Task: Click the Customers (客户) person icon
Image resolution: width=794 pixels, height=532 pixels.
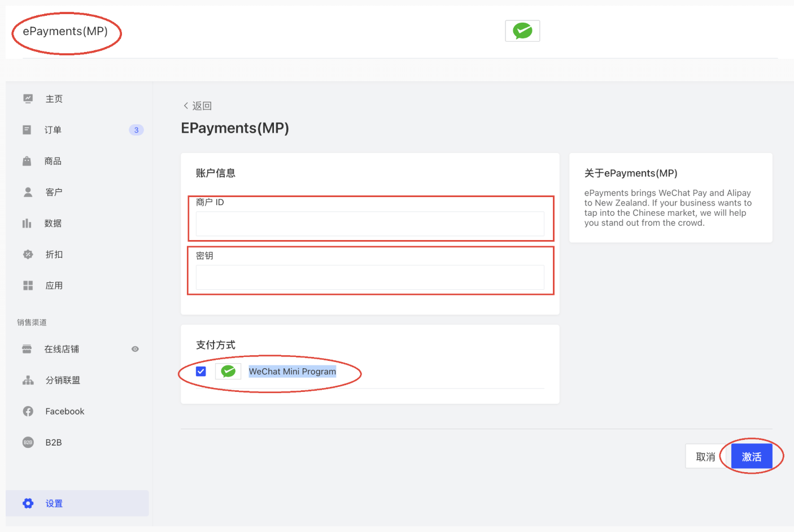Action: coord(28,192)
